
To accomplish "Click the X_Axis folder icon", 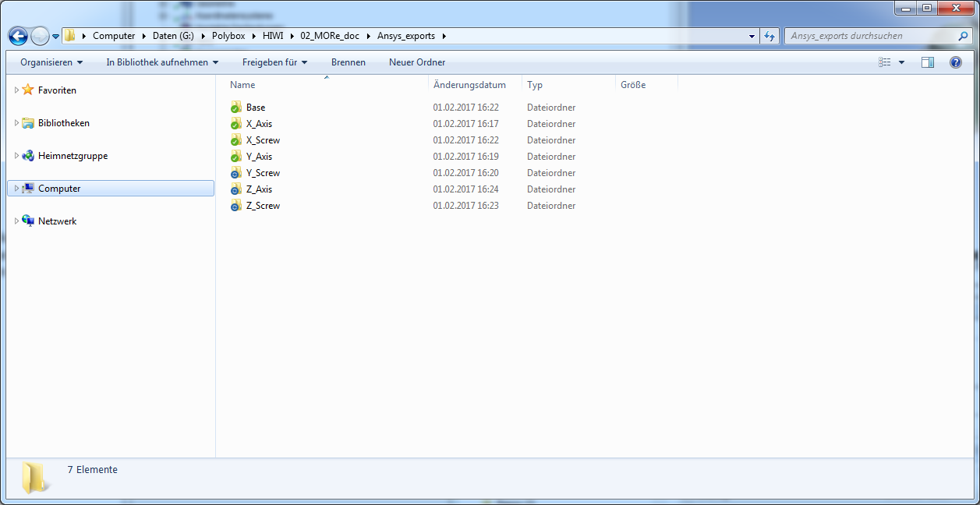I will [236, 124].
